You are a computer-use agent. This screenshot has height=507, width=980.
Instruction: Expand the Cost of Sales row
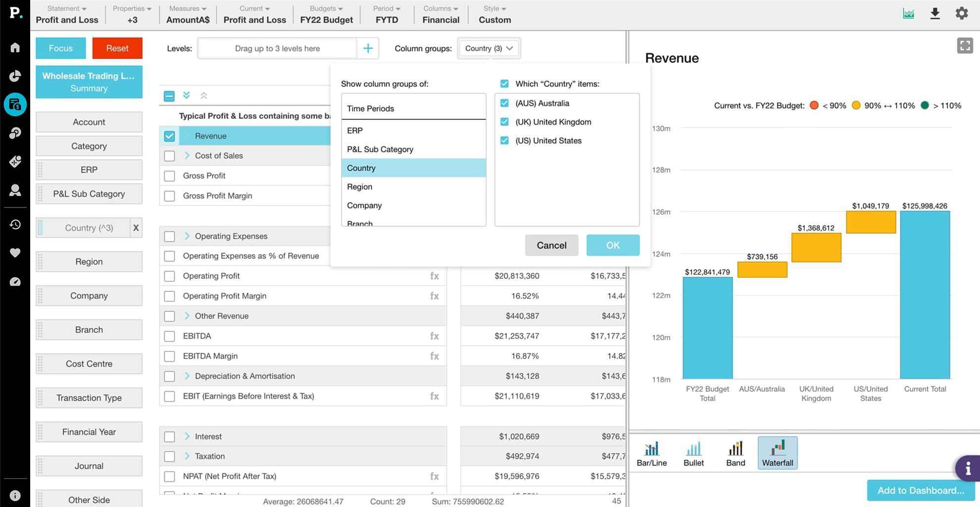pyautogui.click(x=187, y=155)
